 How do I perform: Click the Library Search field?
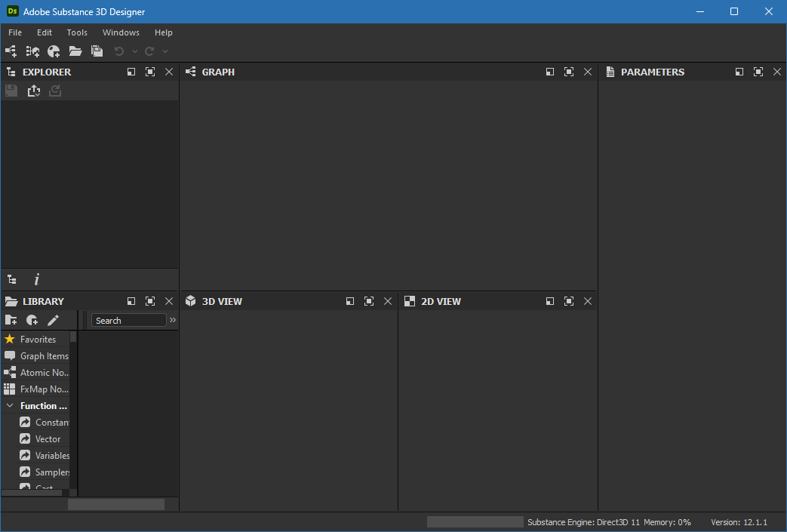pos(128,320)
